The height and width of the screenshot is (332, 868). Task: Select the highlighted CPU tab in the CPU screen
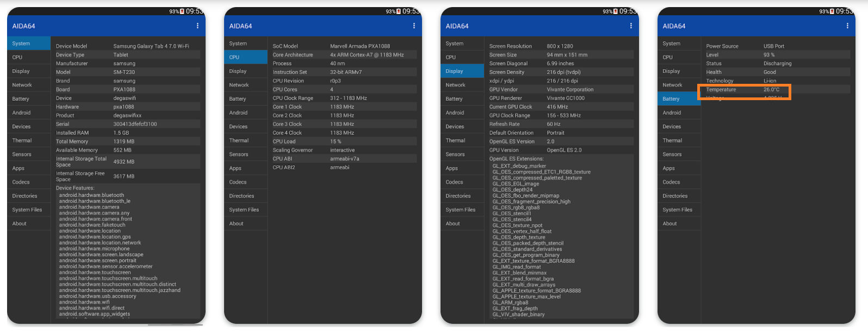(x=246, y=57)
